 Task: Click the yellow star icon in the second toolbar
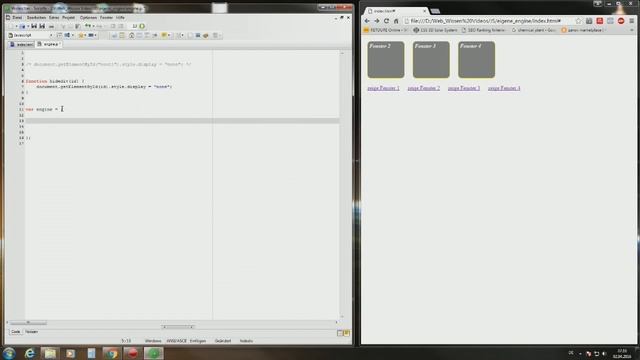(x=81, y=35)
